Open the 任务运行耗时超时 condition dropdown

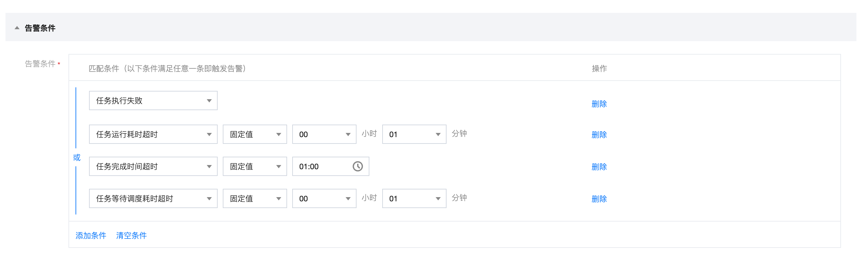[153, 135]
